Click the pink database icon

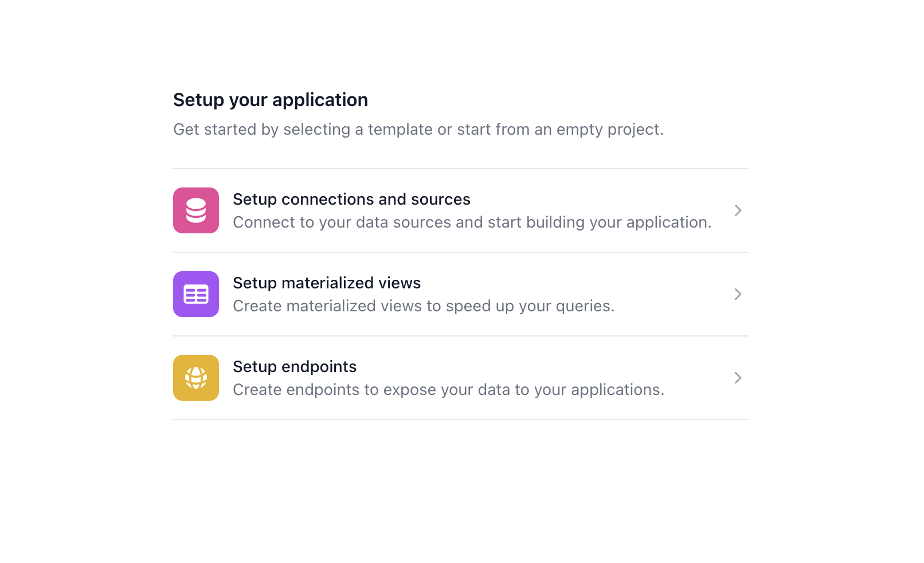195,210
